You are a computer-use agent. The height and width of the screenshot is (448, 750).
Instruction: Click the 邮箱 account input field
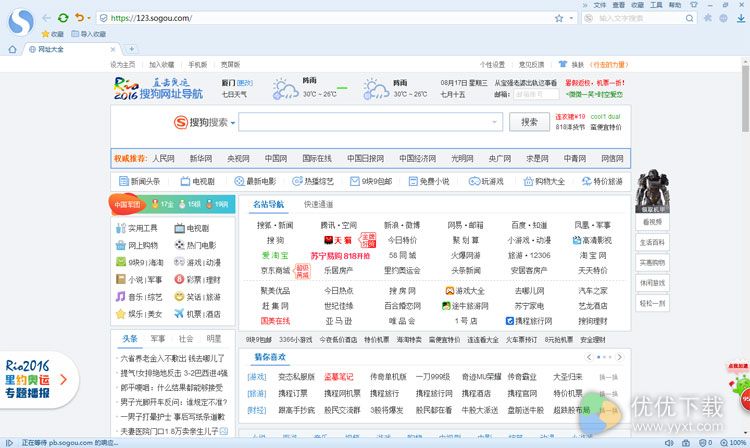pos(537,95)
